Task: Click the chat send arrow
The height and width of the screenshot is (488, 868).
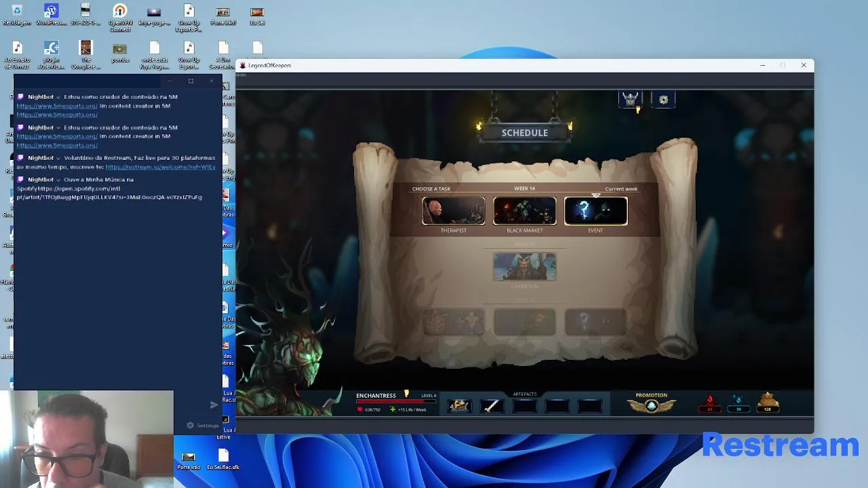Action: click(214, 405)
